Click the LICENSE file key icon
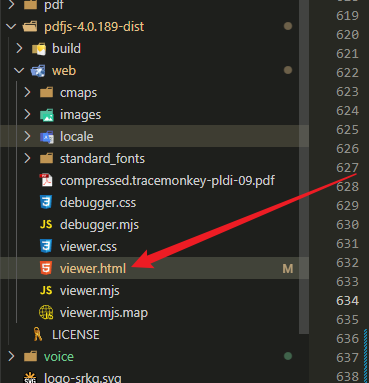This screenshot has height=383, width=369. (x=38, y=334)
